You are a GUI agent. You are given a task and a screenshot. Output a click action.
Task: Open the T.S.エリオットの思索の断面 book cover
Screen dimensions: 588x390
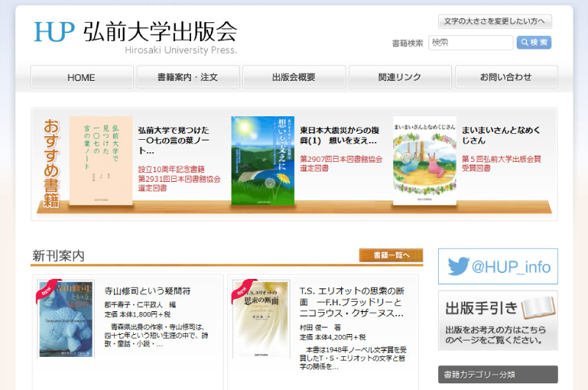(x=262, y=319)
